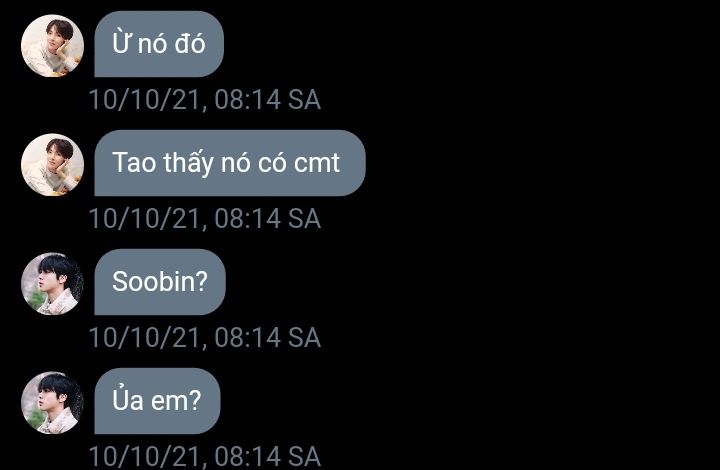Screen dimensions: 720x470
Task: Tap profile picture next to "Tao thấy nó có cmt"
Action: (52, 165)
